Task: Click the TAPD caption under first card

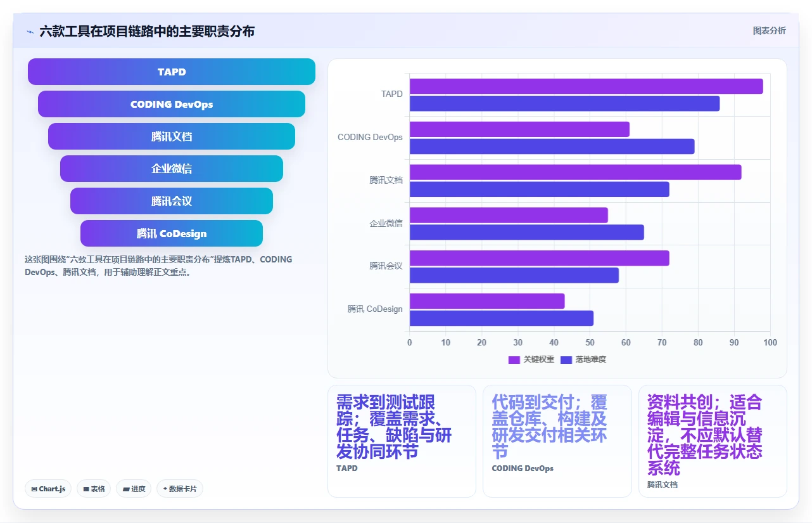Action: pyautogui.click(x=346, y=468)
